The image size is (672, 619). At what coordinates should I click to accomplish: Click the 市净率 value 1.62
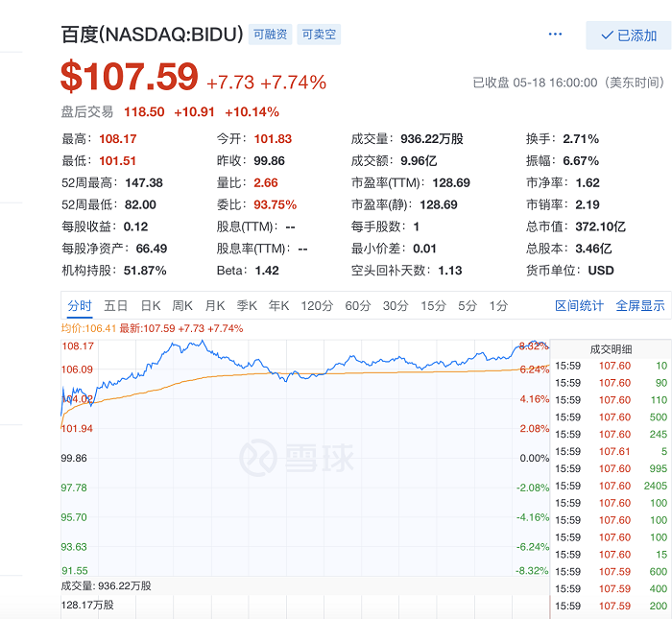tap(588, 183)
